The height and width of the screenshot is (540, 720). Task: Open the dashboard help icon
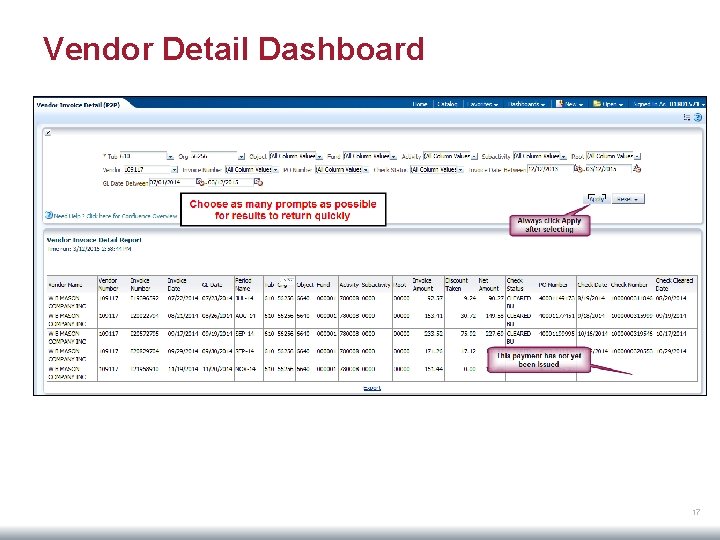pyautogui.click(x=698, y=117)
